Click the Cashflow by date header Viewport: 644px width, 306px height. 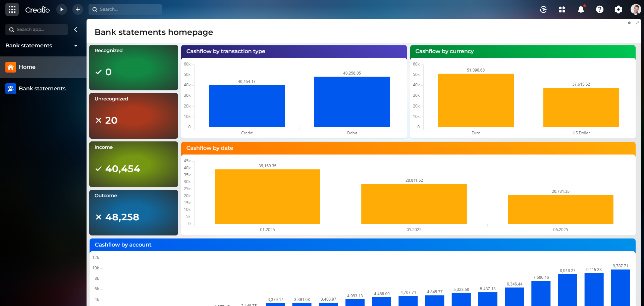[408, 148]
